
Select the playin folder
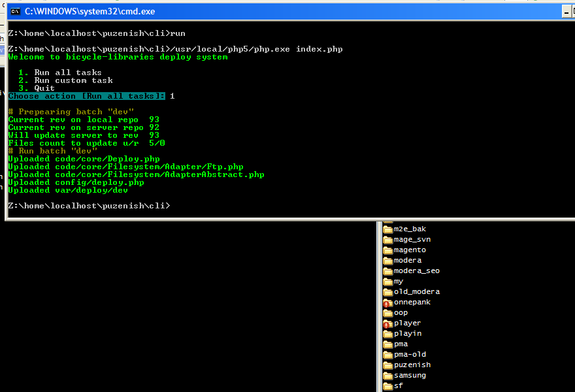[407, 333]
